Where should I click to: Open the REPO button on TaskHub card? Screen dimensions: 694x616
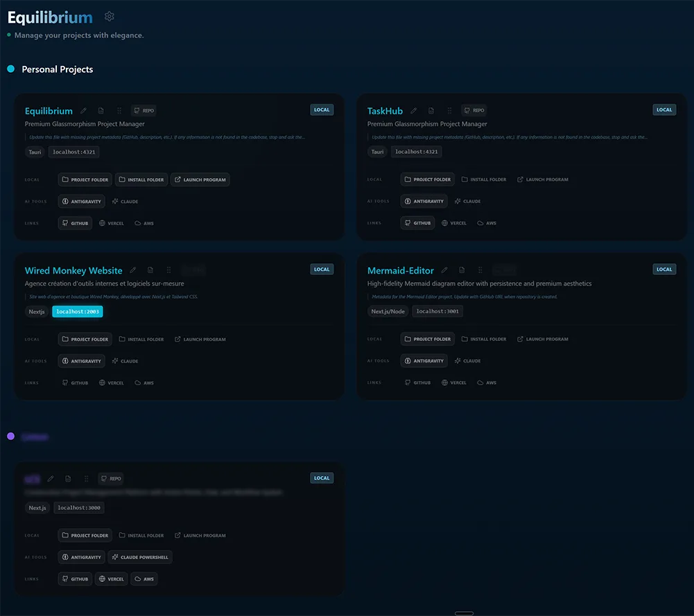(x=474, y=110)
